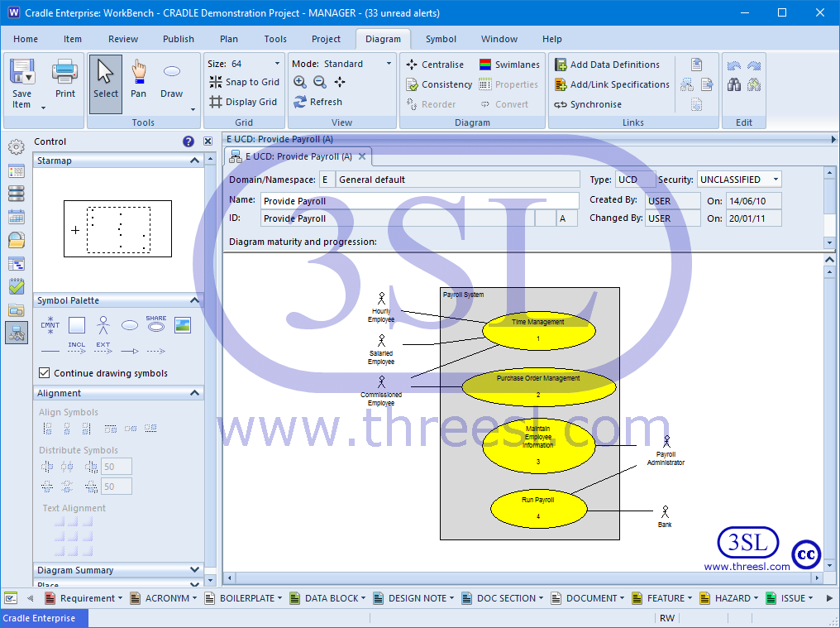Collapse the Symbol Palette section

tap(194, 300)
